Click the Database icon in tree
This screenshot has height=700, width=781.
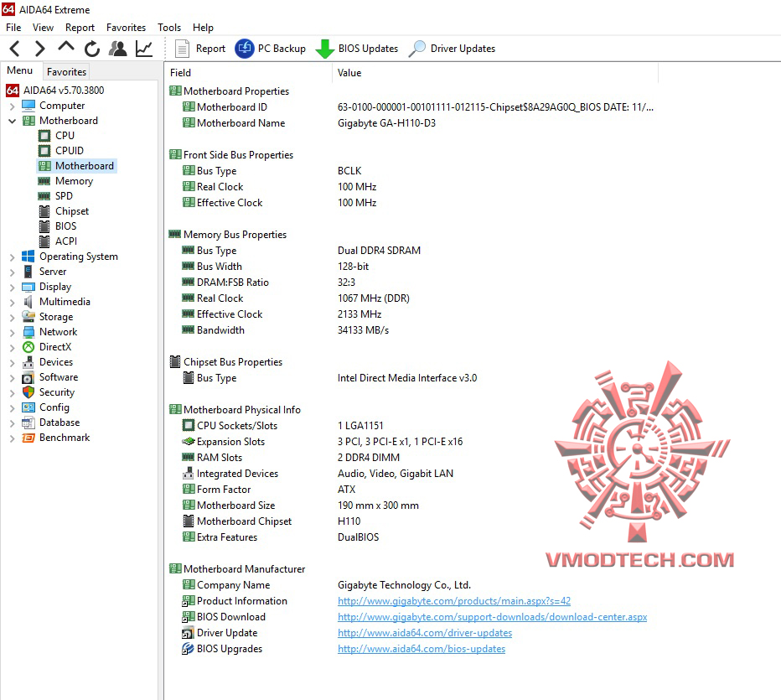pos(28,423)
